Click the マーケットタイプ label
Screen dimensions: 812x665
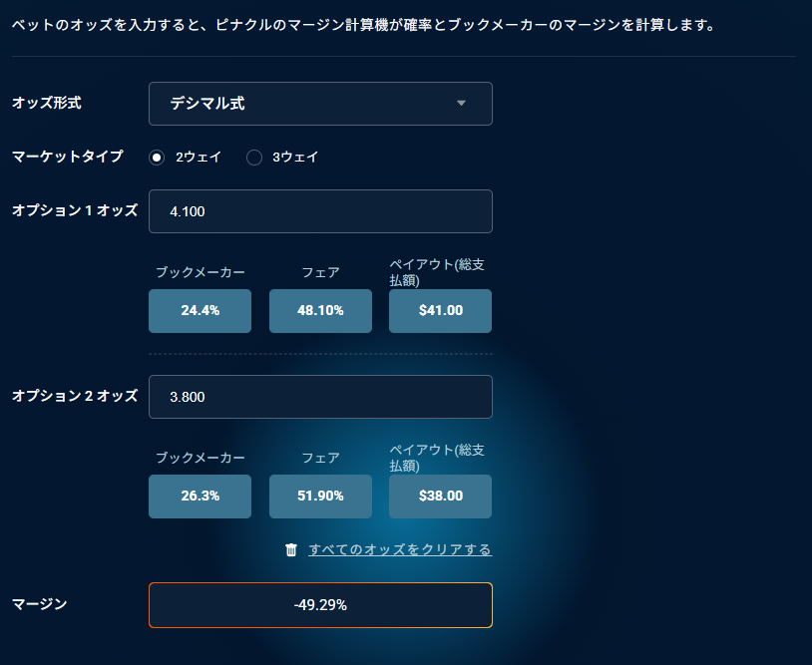click(x=68, y=157)
